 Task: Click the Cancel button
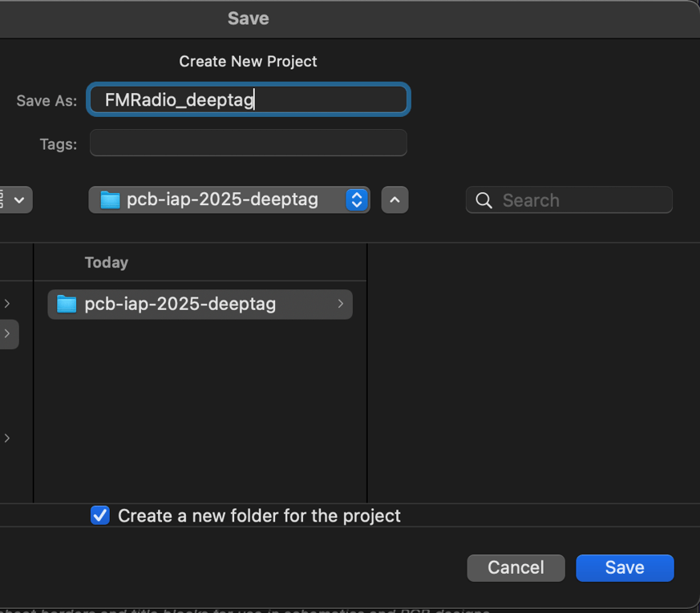(516, 567)
